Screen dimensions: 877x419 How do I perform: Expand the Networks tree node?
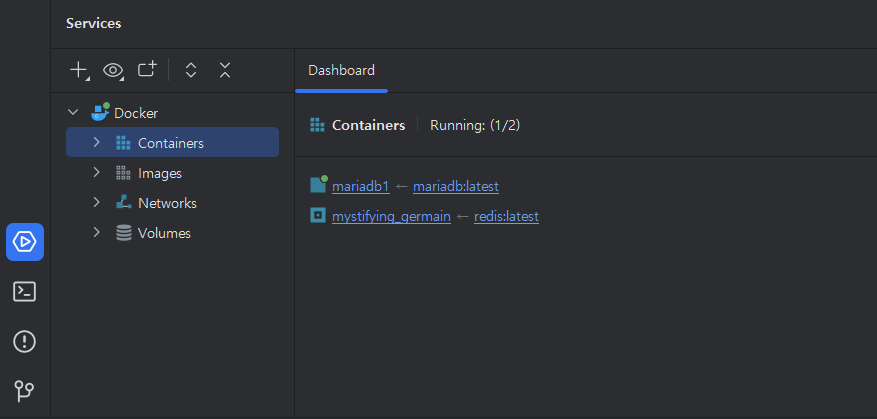pyautogui.click(x=96, y=202)
